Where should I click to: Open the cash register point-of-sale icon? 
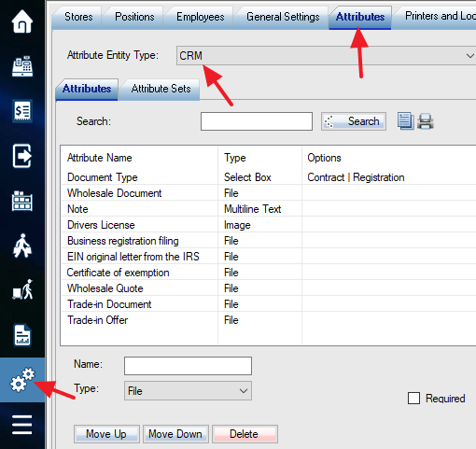tap(22, 66)
